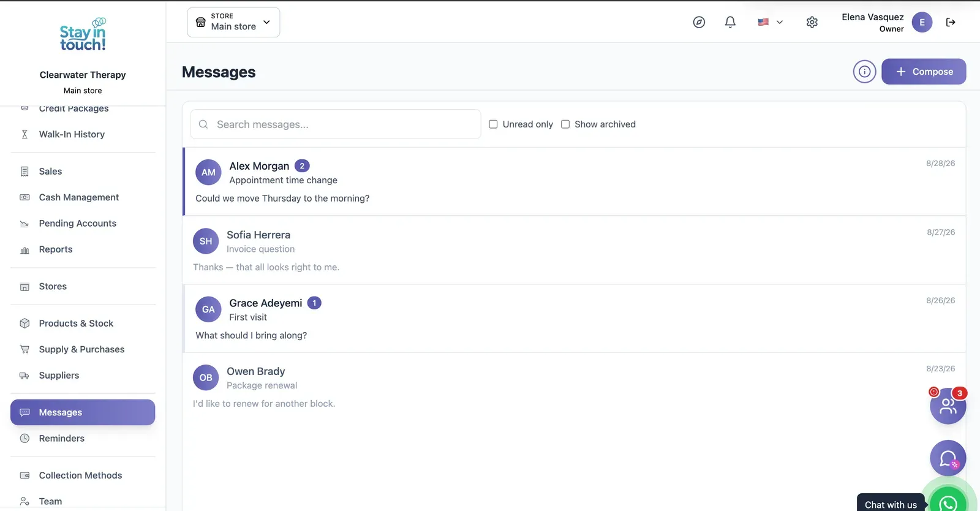Click Sofia Herrera's SH avatar
980x511 pixels.
click(206, 241)
